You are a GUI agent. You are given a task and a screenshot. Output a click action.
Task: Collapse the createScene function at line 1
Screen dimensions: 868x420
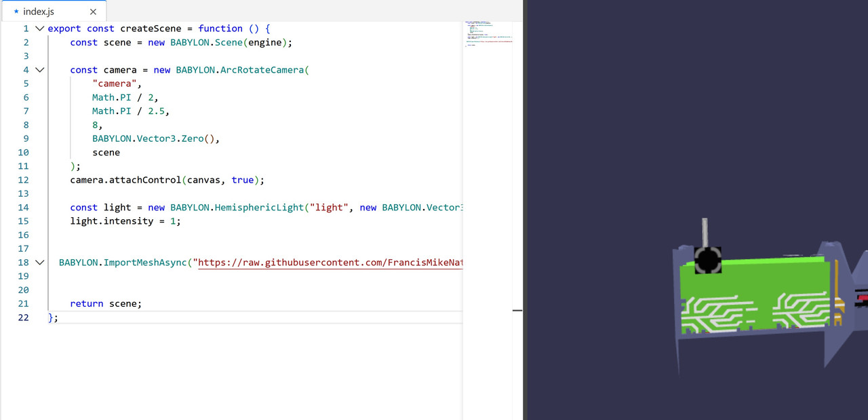click(x=39, y=28)
